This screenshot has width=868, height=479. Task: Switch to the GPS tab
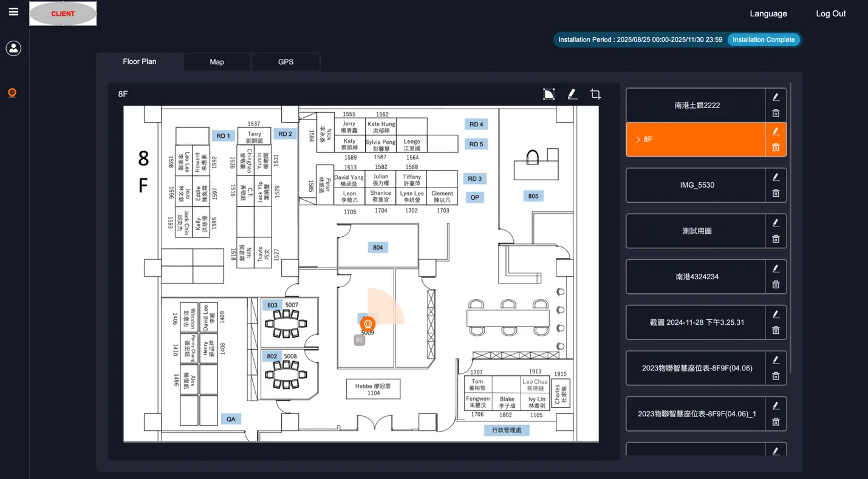pyautogui.click(x=285, y=61)
